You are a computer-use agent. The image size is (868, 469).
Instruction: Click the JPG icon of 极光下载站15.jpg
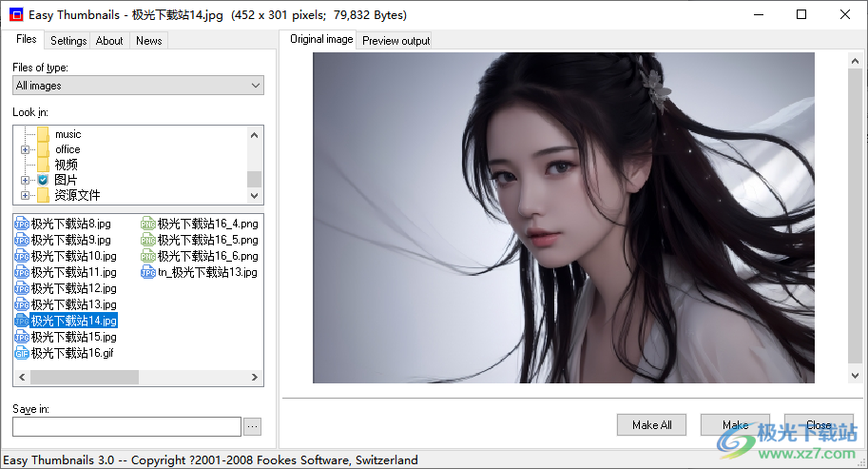point(22,337)
